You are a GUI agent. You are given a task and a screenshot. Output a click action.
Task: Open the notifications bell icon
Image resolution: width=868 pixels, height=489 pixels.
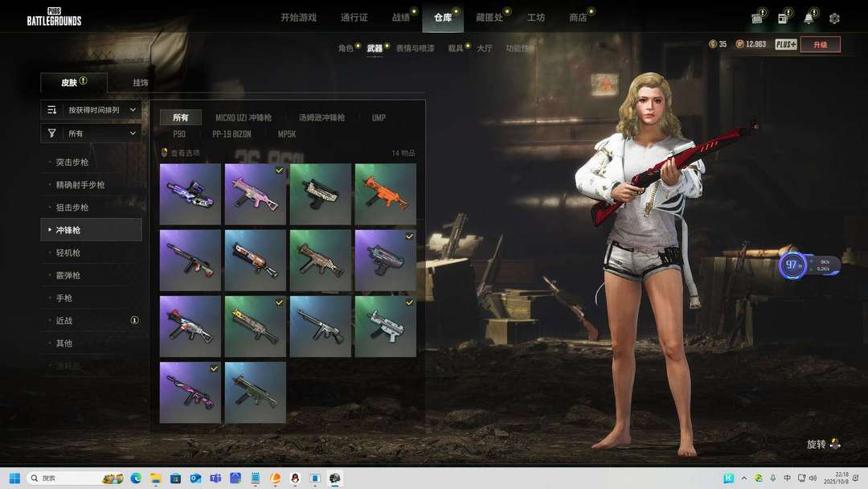coord(809,18)
